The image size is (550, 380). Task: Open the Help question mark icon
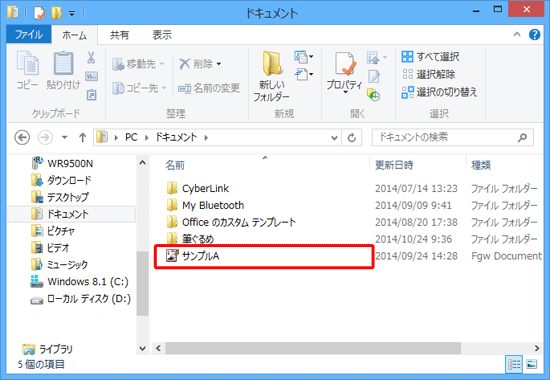pyautogui.click(x=535, y=34)
